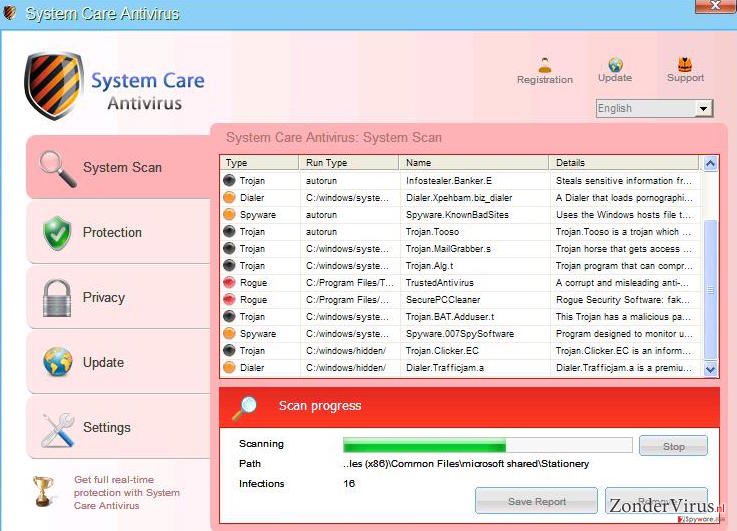Sort by the Type column header

[259, 163]
